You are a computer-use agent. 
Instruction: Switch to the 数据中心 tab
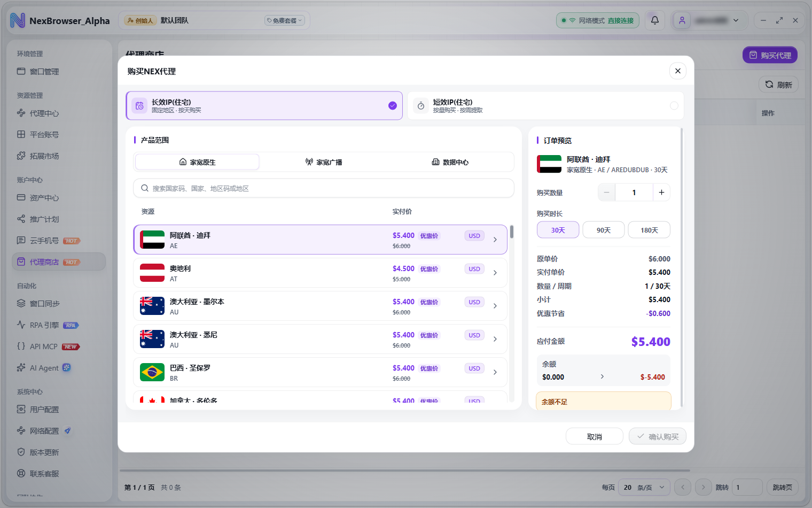(x=450, y=162)
